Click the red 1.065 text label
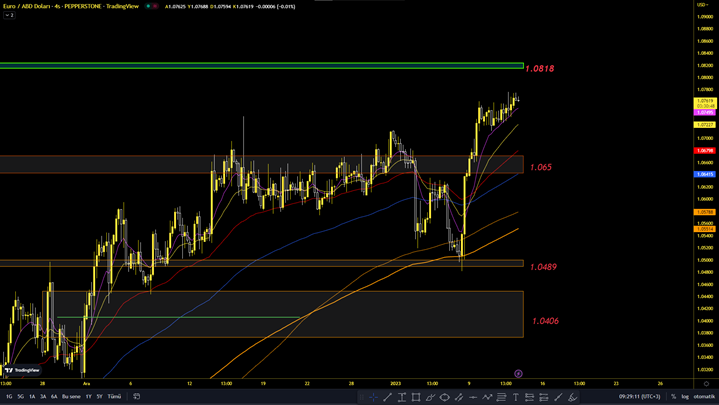Screen dimensions: 719x405 pyautogui.click(x=541, y=167)
